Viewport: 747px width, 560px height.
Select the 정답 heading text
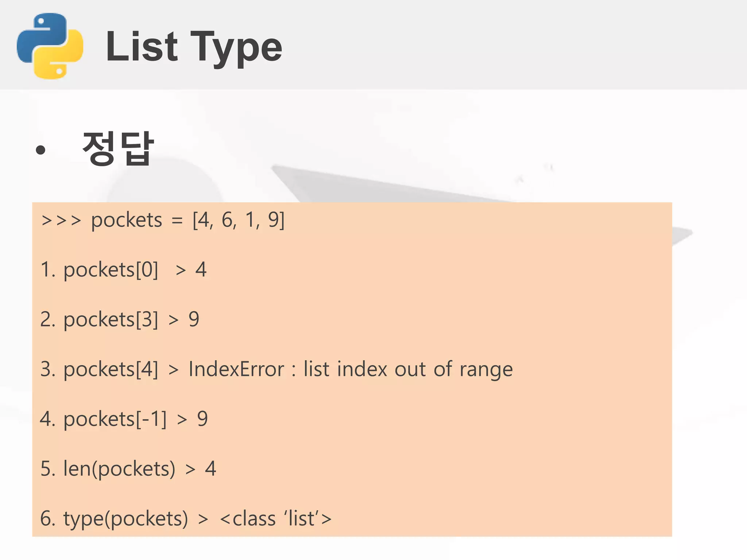coord(118,148)
